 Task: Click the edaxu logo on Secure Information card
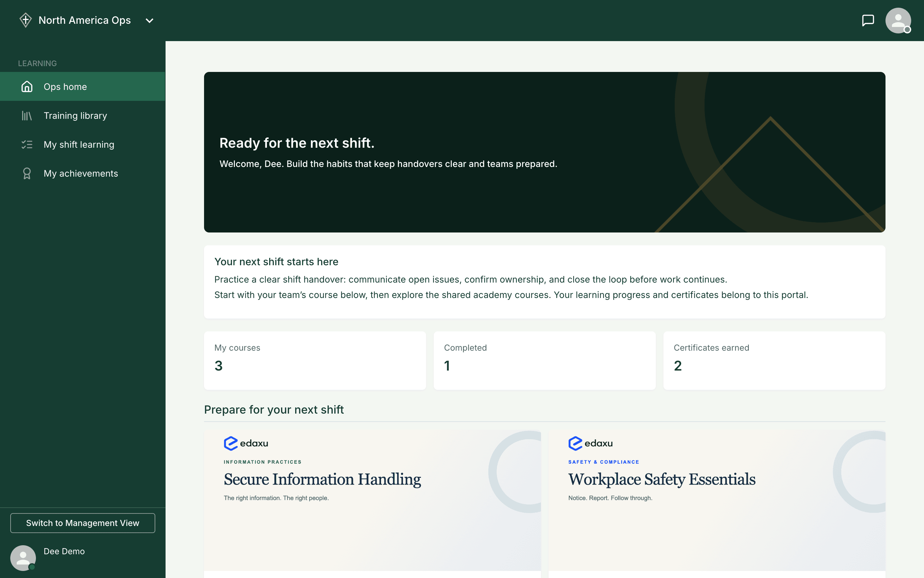point(246,443)
